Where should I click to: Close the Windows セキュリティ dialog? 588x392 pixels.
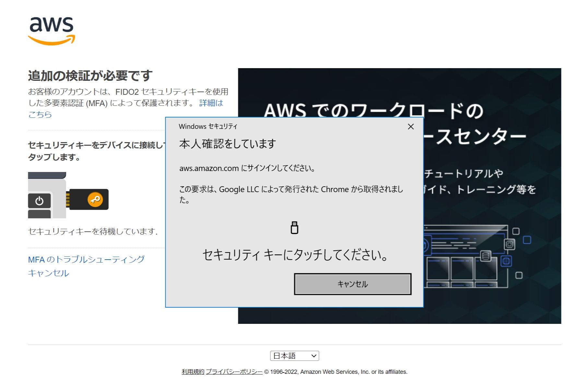pos(411,127)
